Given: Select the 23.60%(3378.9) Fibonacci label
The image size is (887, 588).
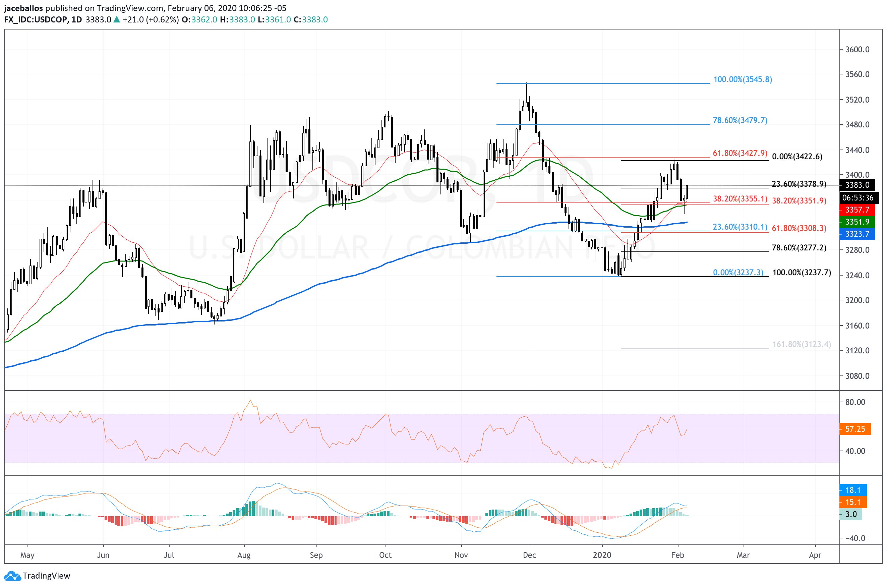Looking at the screenshot, I should [x=799, y=184].
